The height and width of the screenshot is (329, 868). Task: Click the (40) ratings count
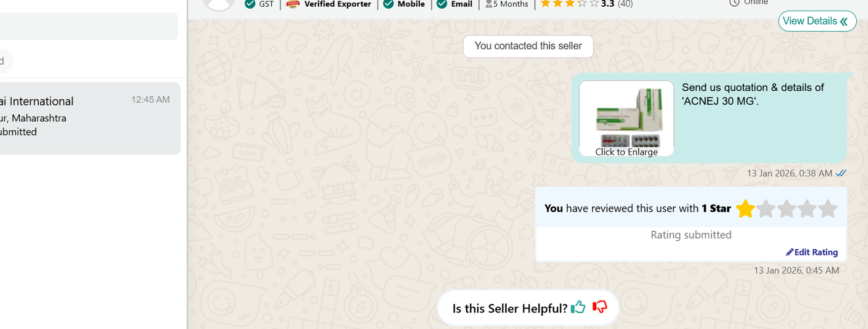625,4
